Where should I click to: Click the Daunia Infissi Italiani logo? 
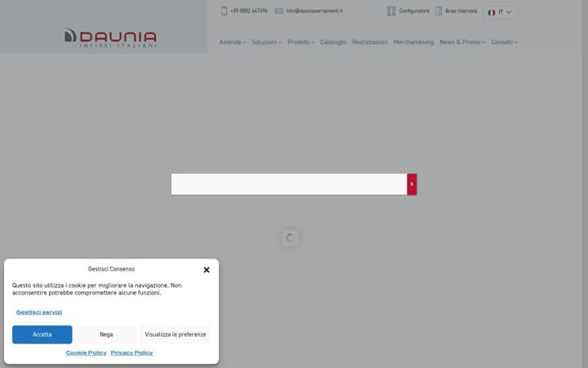click(x=110, y=38)
